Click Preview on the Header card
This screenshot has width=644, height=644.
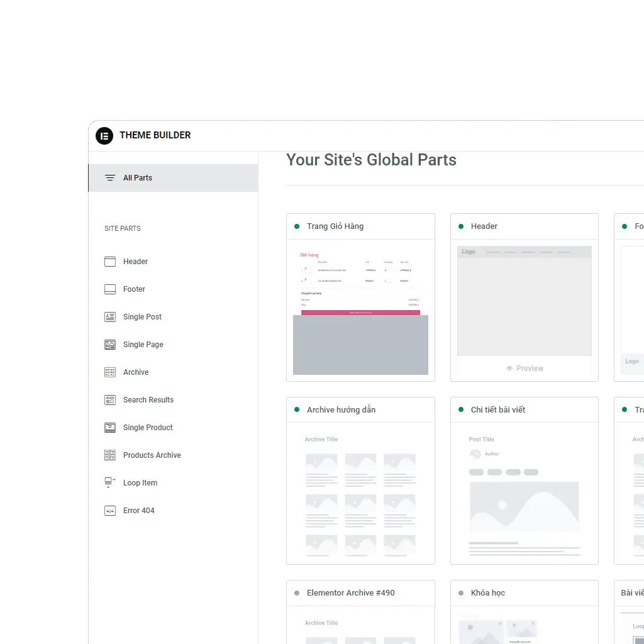coord(525,369)
